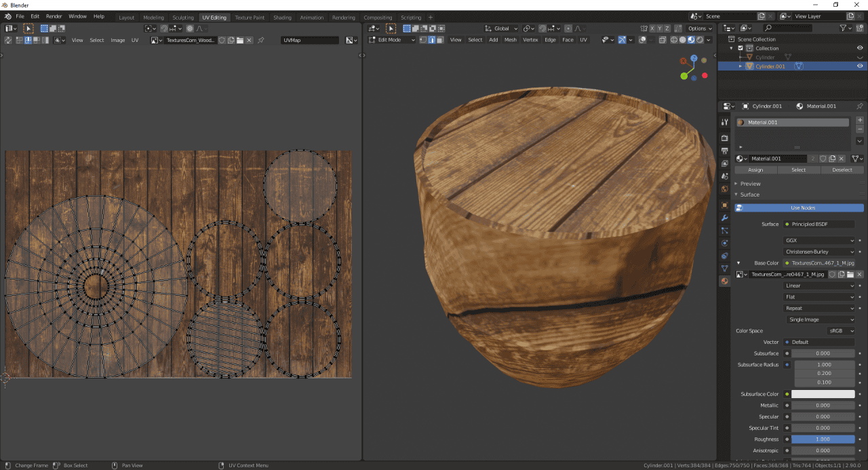Open the proportional editing falloff icon

click(579, 28)
